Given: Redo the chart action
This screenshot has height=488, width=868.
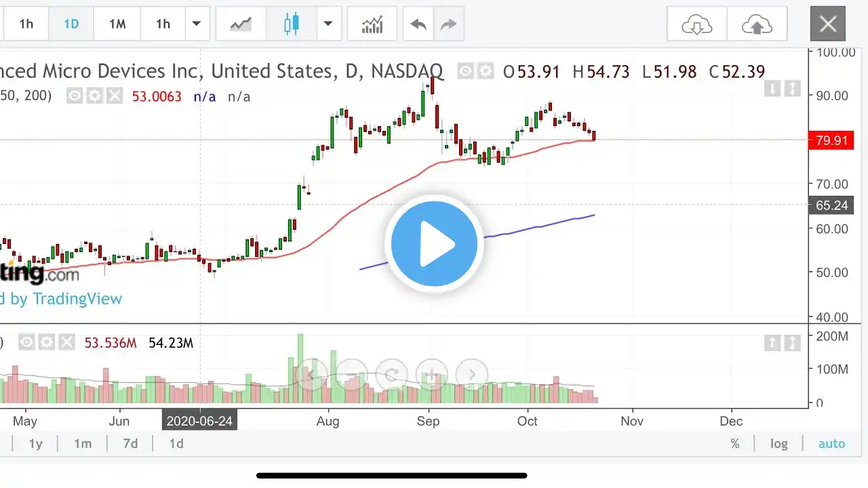Looking at the screenshot, I should pos(449,24).
